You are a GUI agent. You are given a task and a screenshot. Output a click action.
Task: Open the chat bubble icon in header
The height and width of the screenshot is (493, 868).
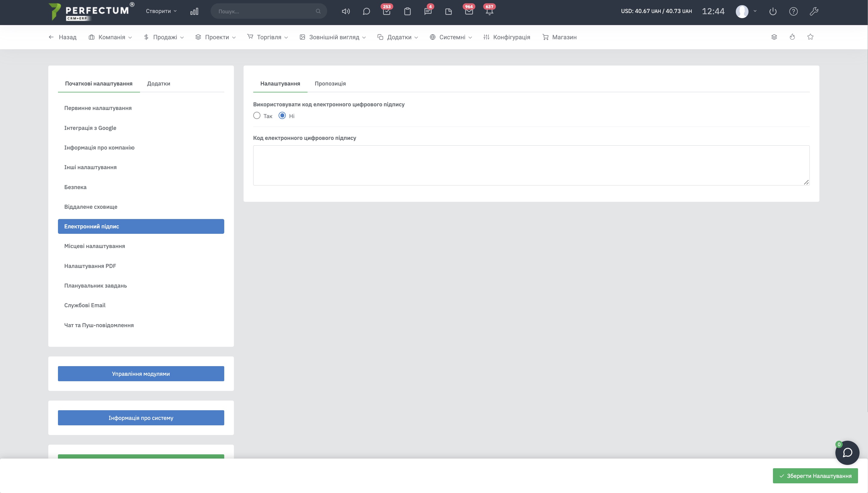[366, 11]
